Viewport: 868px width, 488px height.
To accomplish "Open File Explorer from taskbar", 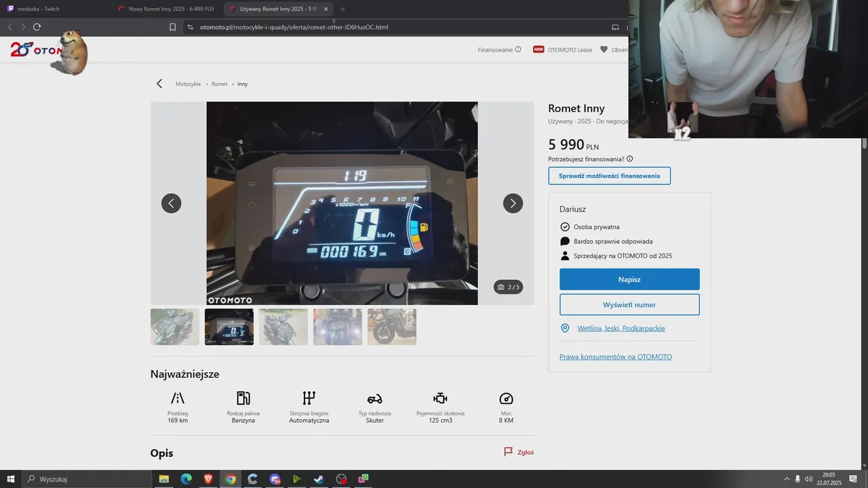I will [164, 479].
